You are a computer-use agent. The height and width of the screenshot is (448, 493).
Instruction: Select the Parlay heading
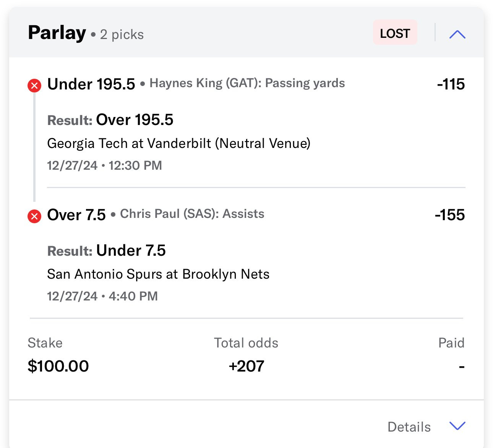click(x=57, y=33)
